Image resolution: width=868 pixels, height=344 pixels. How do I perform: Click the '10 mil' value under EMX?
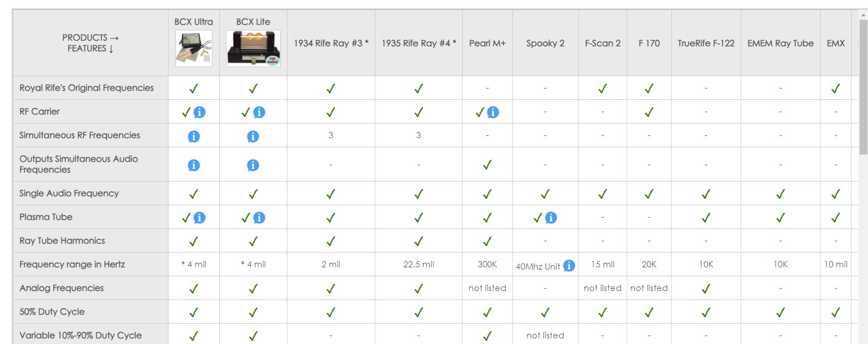pyautogui.click(x=836, y=264)
